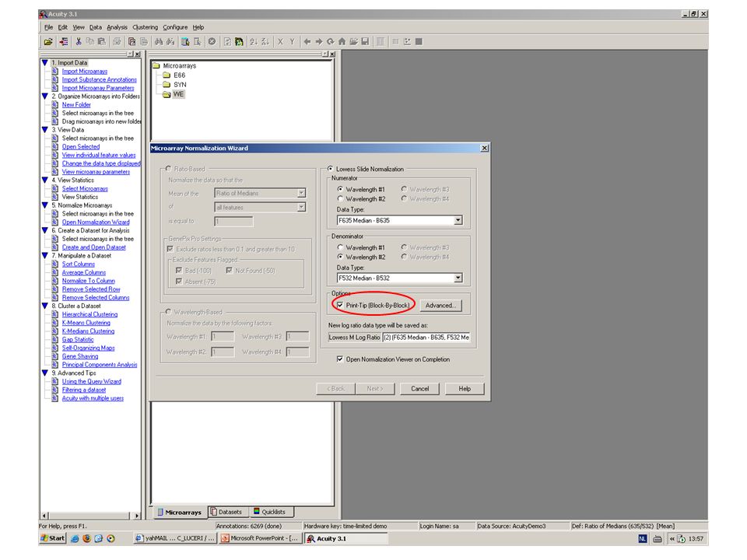Launch Firefox from the taskbar quick launch

[86, 538]
